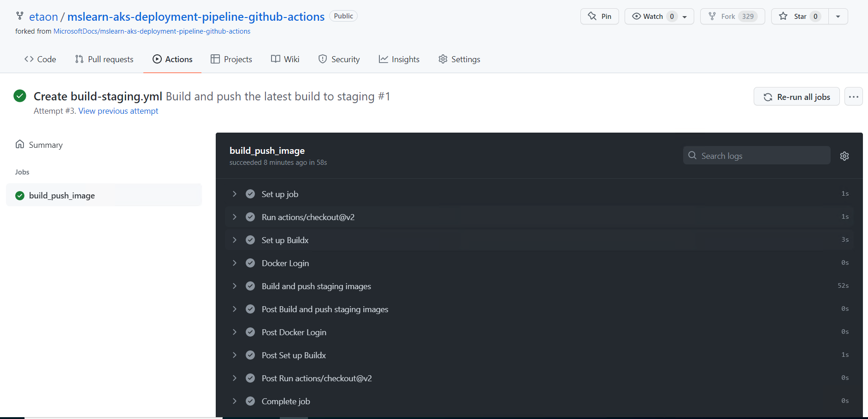The width and height of the screenshot is (868, 419).
Task: Click the Search logs field
Action: tap(757, 156)
